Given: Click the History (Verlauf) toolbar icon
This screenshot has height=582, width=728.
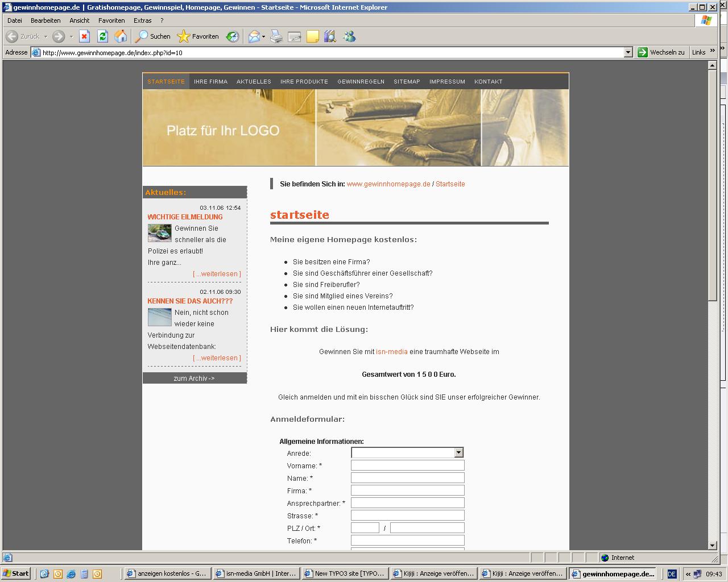Looking at the screenshot, I should (x=232, y=36).
